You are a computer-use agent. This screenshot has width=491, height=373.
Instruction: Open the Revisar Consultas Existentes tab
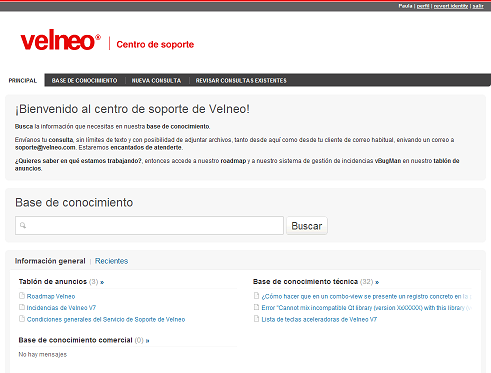(x=241, y=80)
